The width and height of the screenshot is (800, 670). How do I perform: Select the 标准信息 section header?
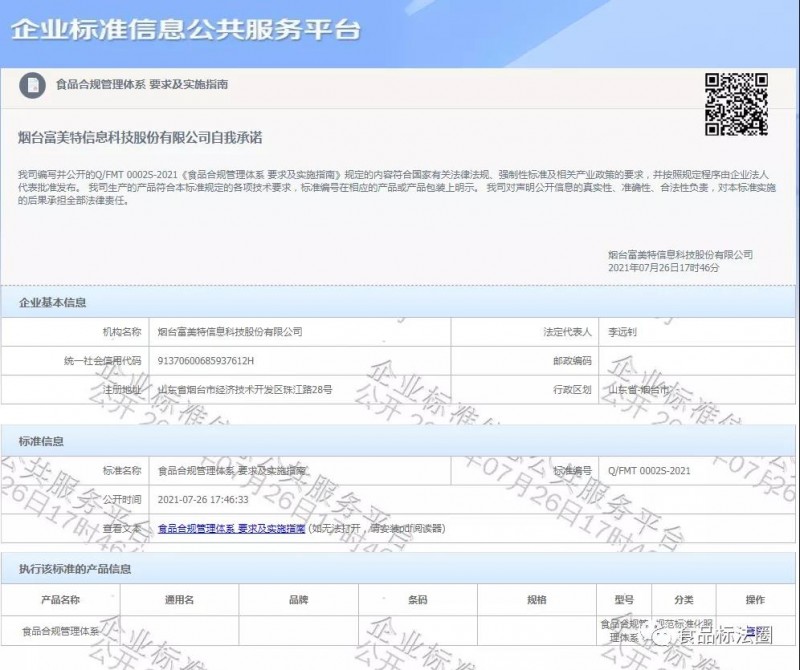(x=42, y=440)
